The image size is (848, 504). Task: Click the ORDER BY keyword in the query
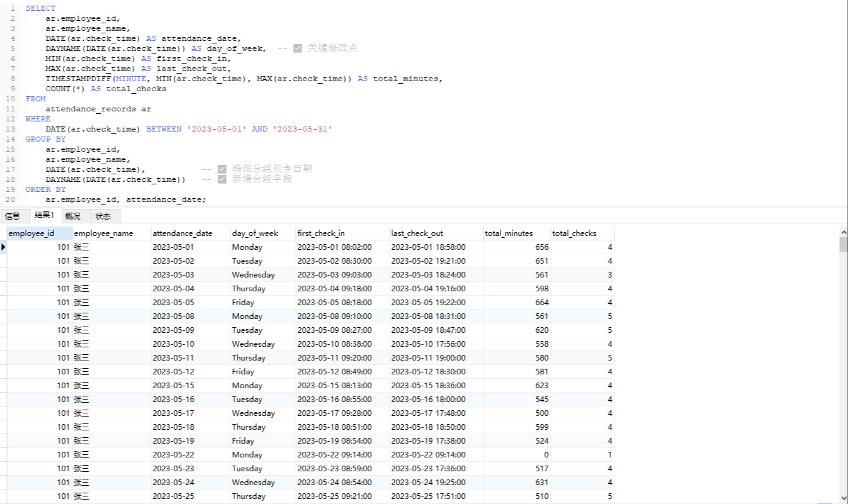(45, 189)
